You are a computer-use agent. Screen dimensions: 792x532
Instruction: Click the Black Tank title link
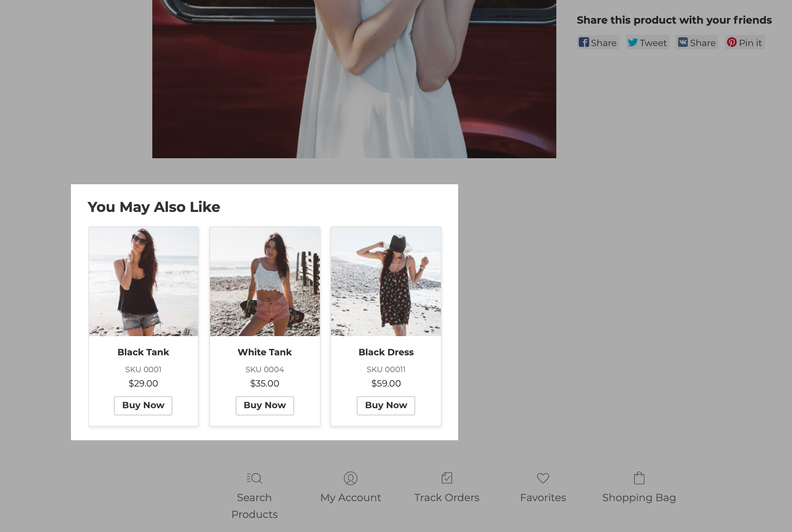[143, 352]
